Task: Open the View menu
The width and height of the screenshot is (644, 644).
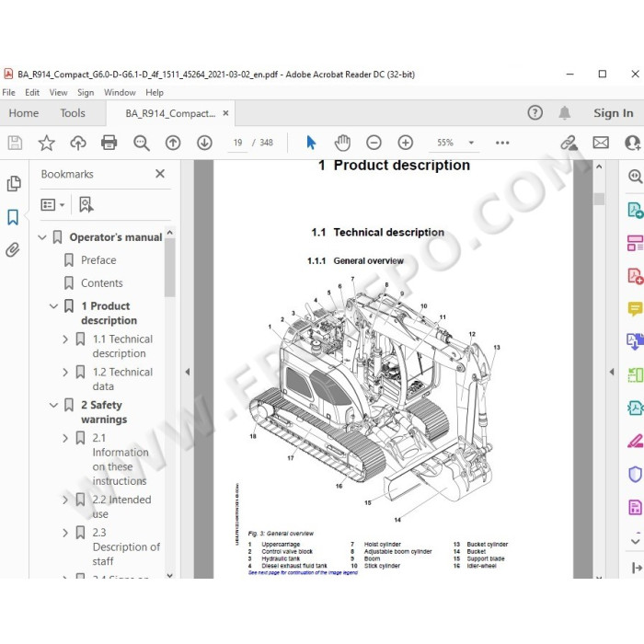Action: (x=58, y=92)
